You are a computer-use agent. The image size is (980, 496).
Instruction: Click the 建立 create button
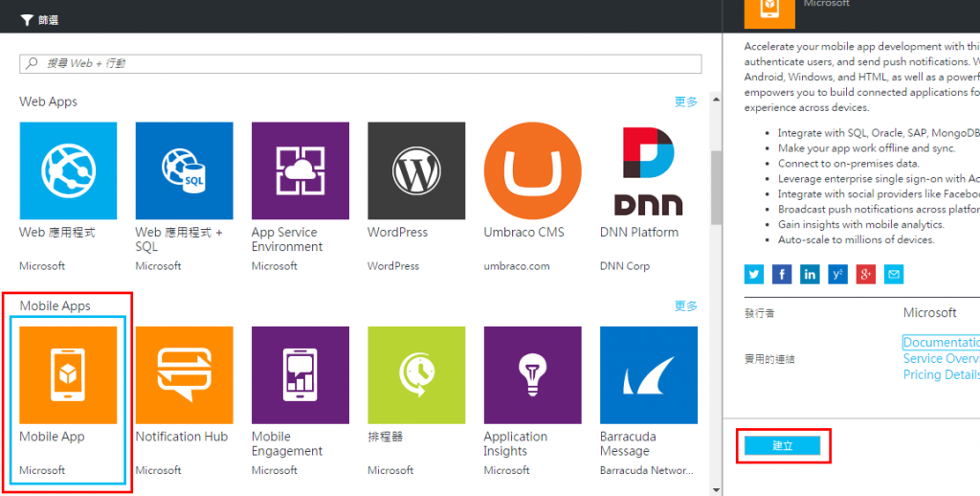(783, 445)
